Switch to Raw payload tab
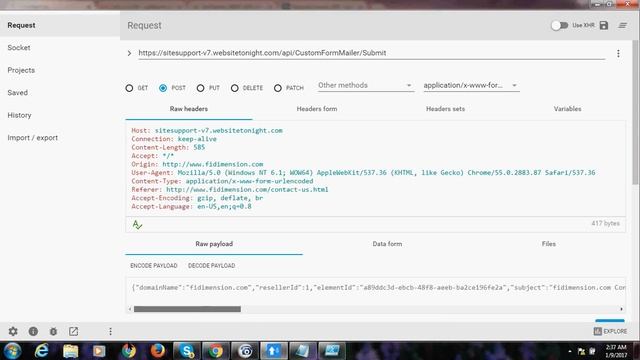The height and width of the screenshot is (360, 640). coord(214,244)
